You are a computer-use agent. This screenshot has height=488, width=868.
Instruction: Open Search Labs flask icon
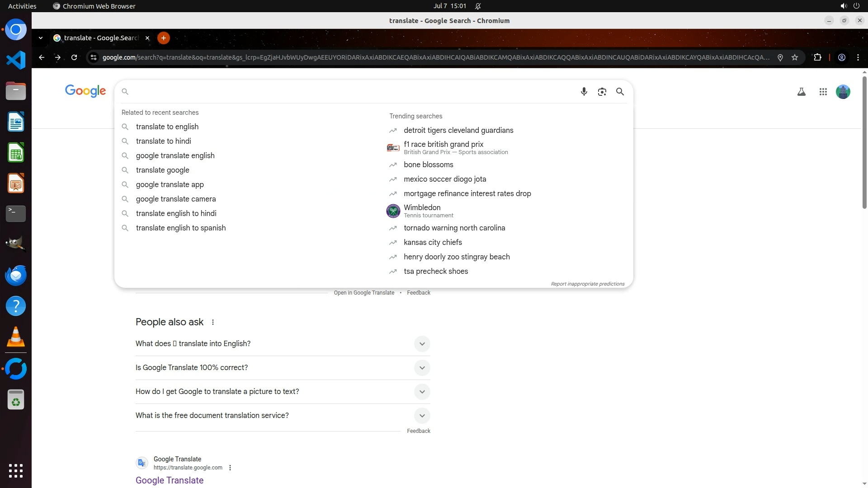click(801, 92)
